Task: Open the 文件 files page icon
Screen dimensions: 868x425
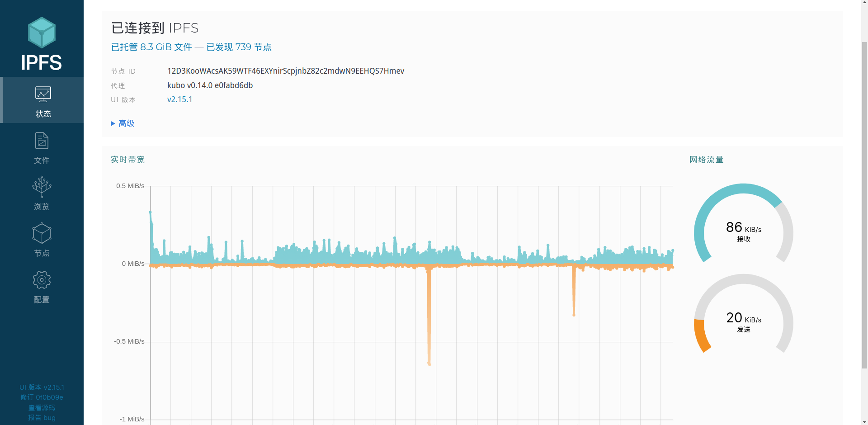Action: pos(42,141)
